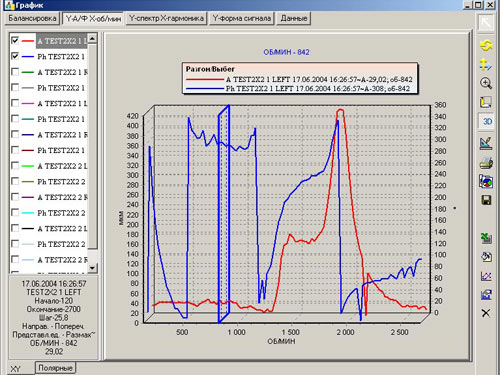The image size is (500, 375).
Task: Toggle the 3D view button
Action: pos(486,121)
